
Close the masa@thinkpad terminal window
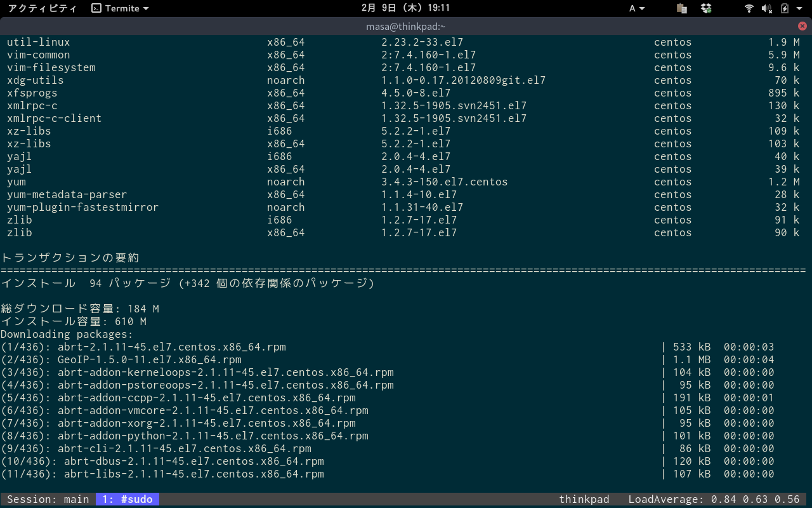pos(802,26)
